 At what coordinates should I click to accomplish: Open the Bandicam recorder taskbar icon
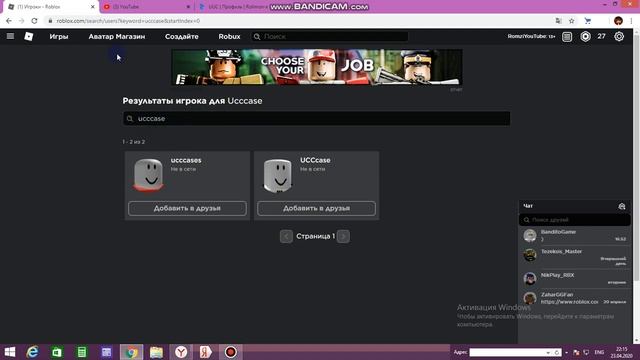point(231,352)
